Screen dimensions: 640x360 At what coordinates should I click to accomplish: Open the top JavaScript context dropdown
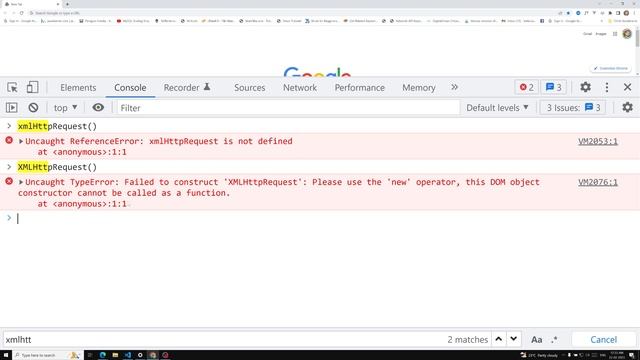(65, 108)
